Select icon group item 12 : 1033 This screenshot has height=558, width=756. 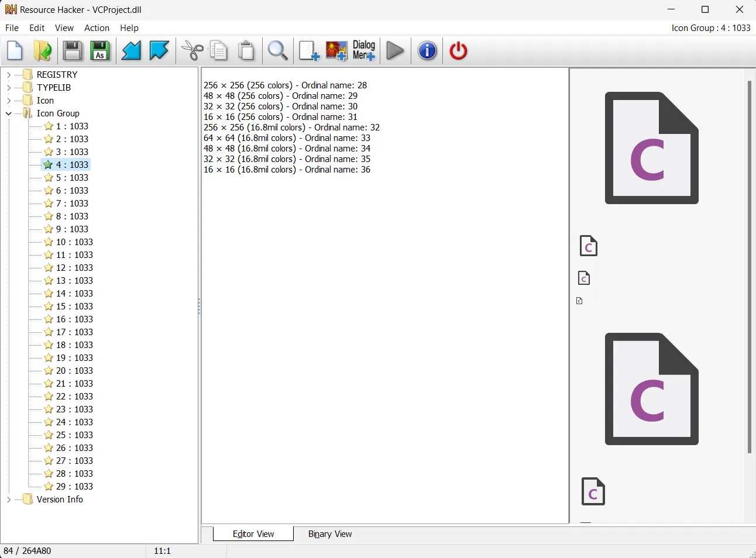pyautogui.click(x=74, y=268)
